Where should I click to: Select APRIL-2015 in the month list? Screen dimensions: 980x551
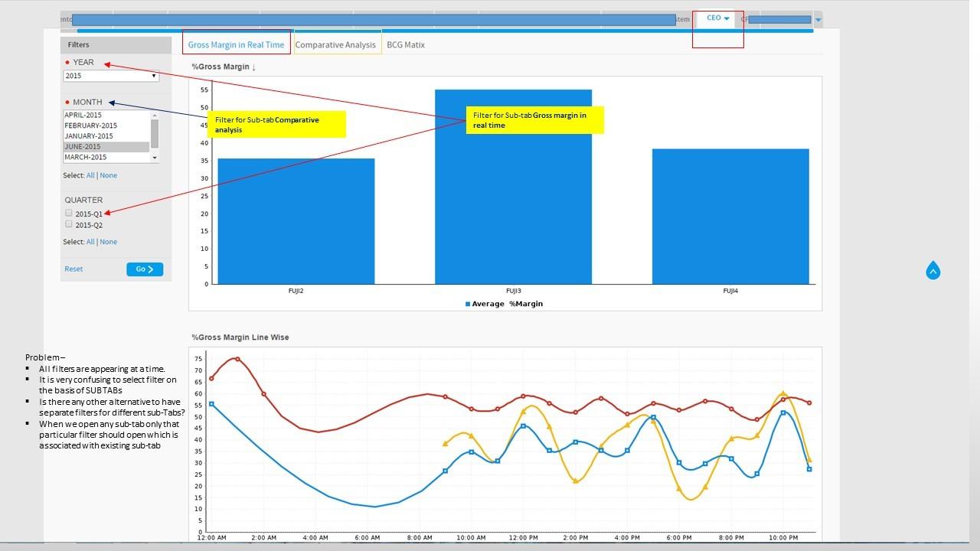tap(106, 115)
